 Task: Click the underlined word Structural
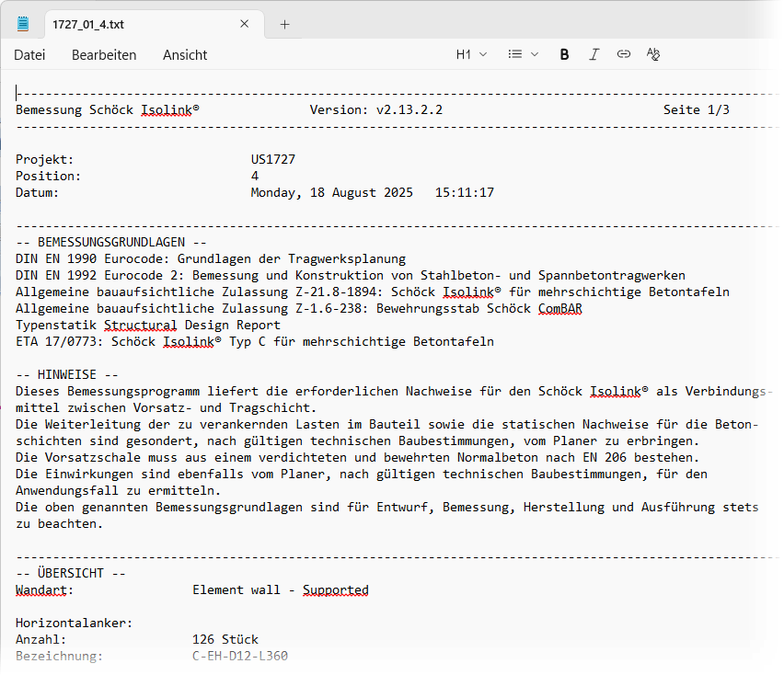click(x=140, y=326)
